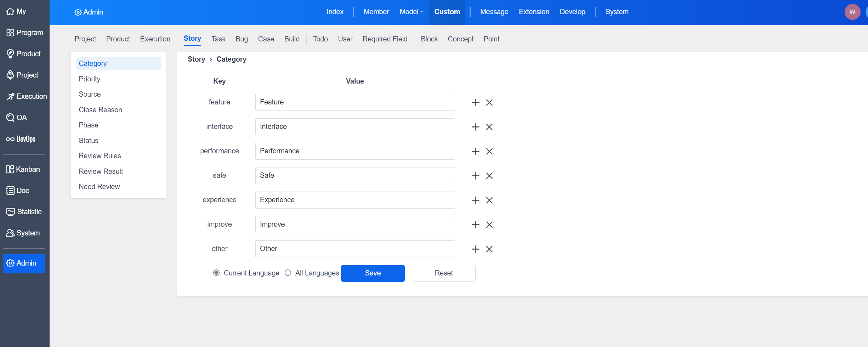Click the plus icon next to Feature row

tap(475, 102)
